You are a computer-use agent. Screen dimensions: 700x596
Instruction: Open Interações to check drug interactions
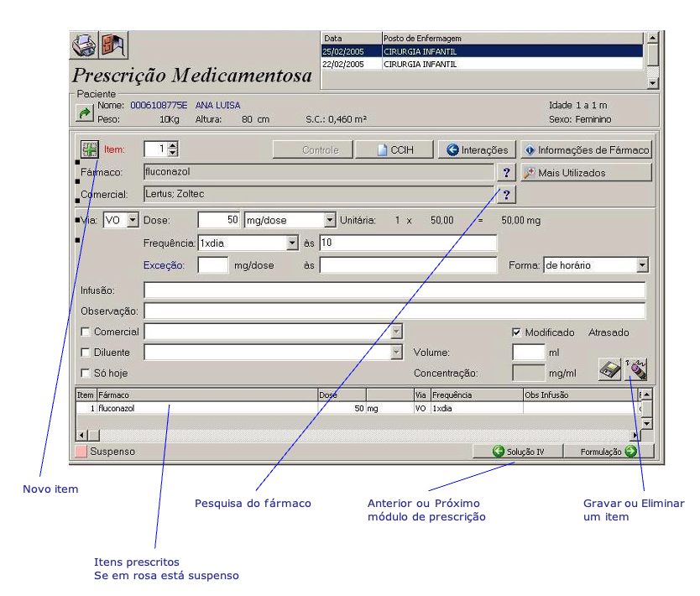[477, 149]
